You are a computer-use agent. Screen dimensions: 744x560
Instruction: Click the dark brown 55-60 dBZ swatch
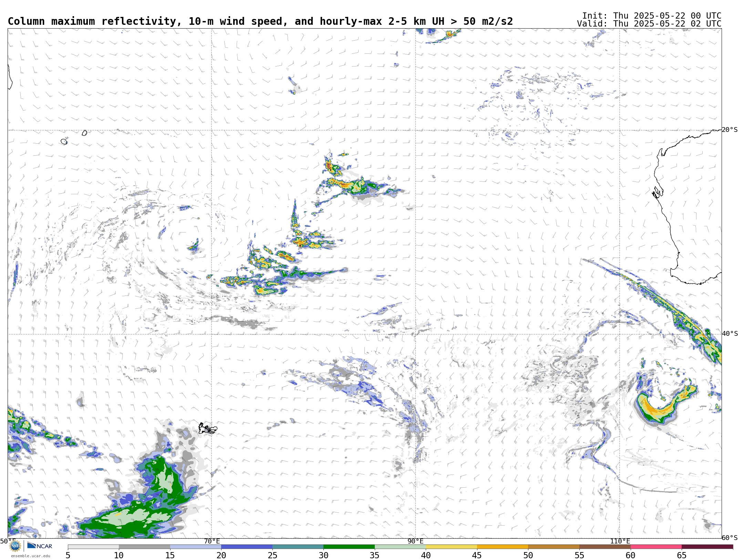(605, 547)
